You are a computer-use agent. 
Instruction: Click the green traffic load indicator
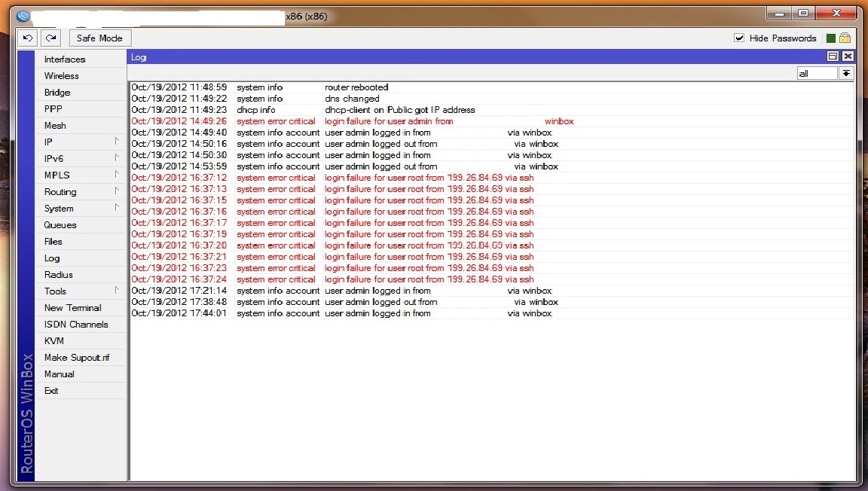830,38
